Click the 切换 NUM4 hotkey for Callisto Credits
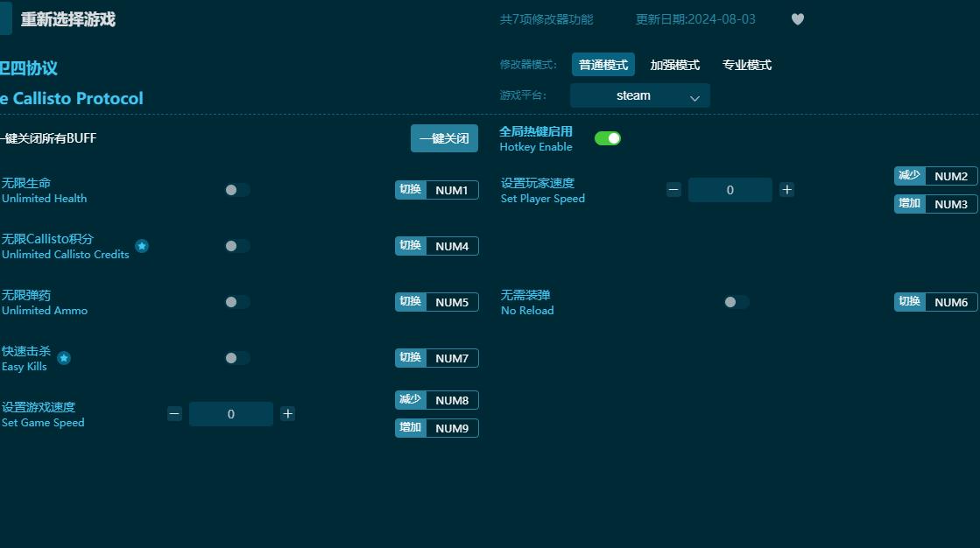This screenshot has width=980, height=548. (x=437, y=246)
